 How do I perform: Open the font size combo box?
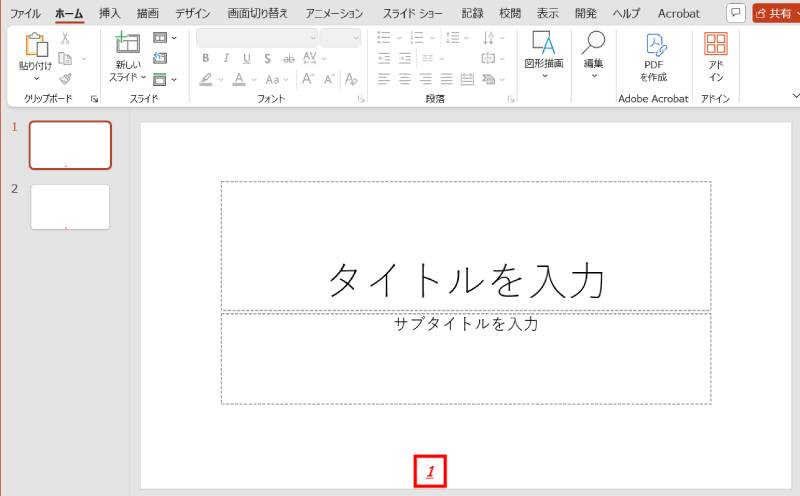pyautogui.click(x=340, y=38)
